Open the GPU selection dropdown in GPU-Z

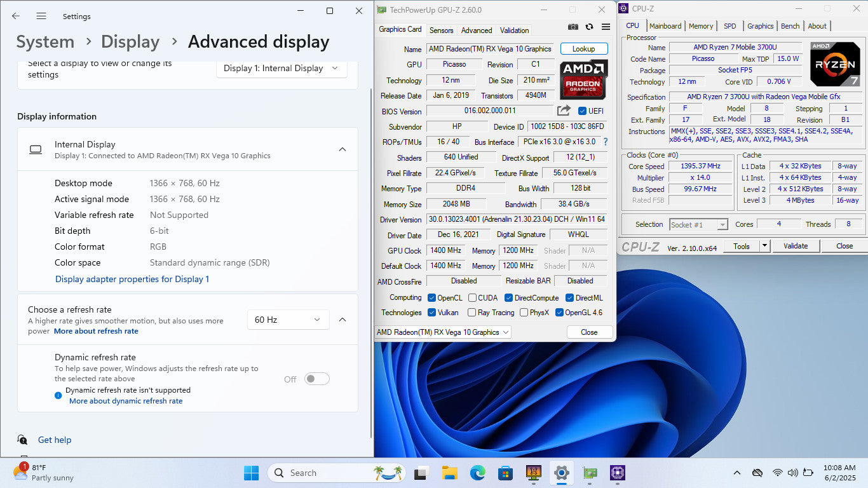pos(443,332)
